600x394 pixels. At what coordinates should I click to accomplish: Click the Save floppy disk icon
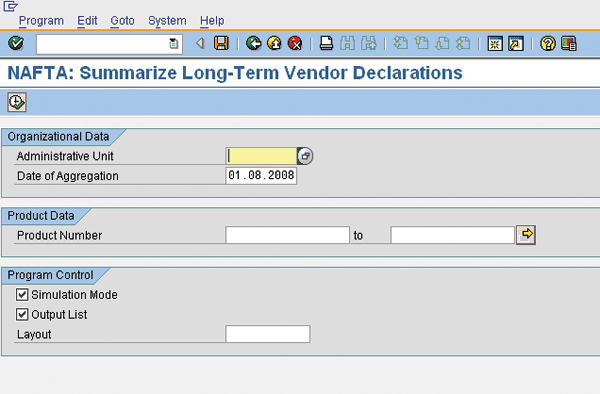point(221,43)
